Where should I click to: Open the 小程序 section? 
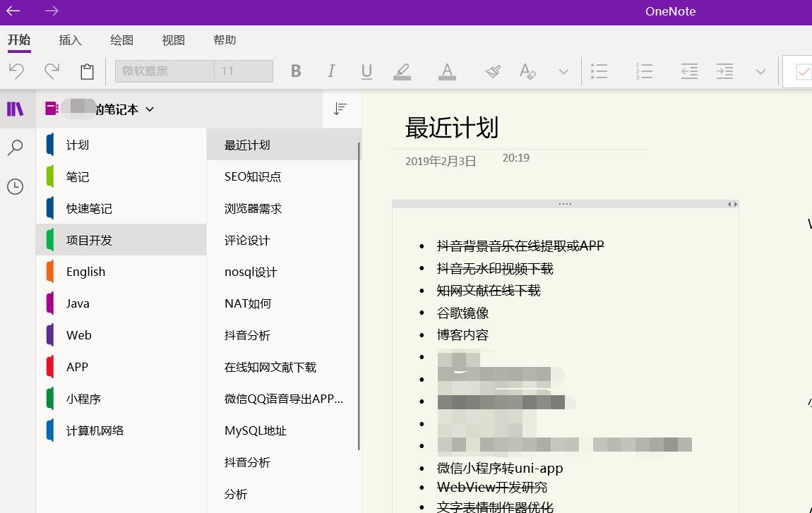[x=121, y=399]
